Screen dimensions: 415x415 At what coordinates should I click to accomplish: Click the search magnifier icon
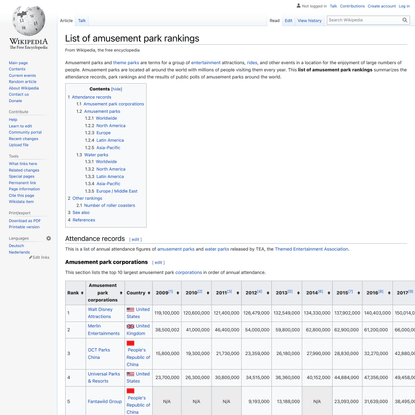[x=405, y=20]
